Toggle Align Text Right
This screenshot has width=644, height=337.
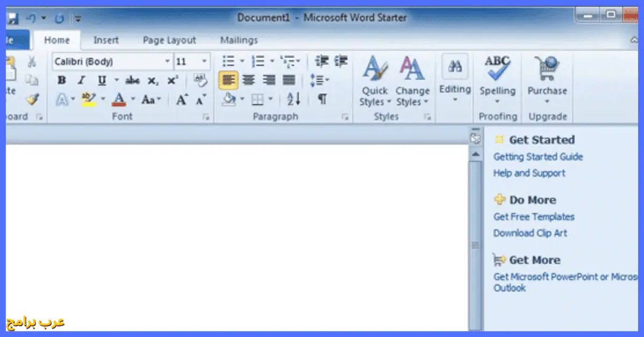(269, 80)
